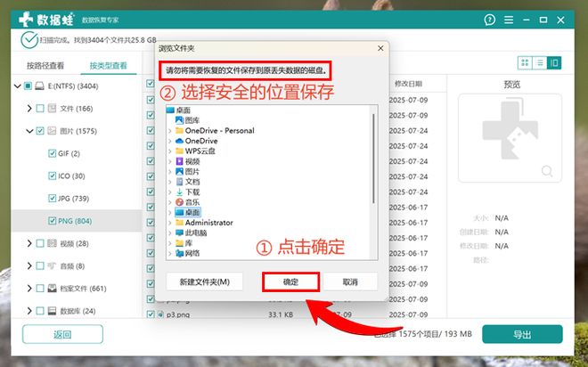Select the 视频 folder icon in dialog
The height and width of the screenshot is (367, 588).
pos(179,161)
